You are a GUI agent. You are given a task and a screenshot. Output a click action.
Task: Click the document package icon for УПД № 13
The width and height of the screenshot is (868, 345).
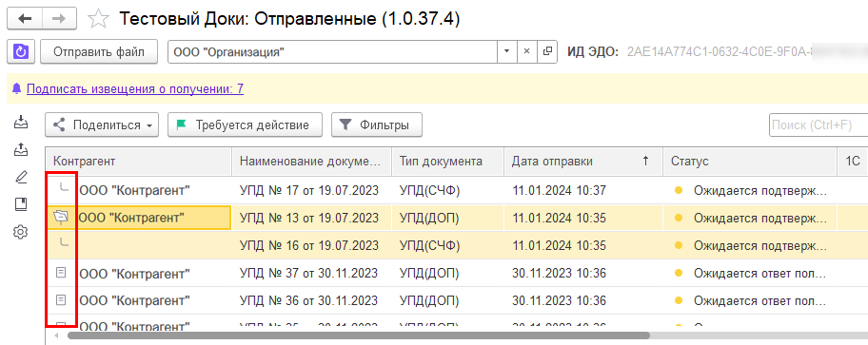coord(62,218)
